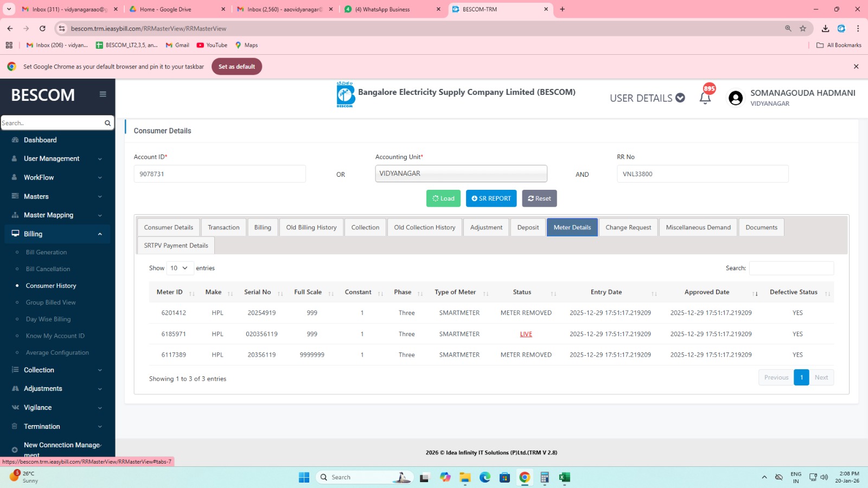This screenshot has height=488, width=868.
Task: Click the SR REPORT button
Action: coord(491,198)
